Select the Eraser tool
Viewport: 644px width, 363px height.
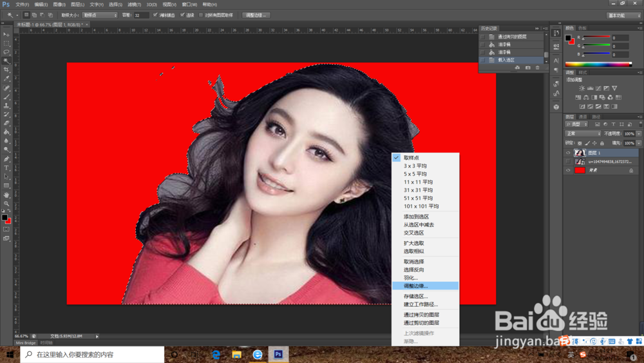click(6, 123)
